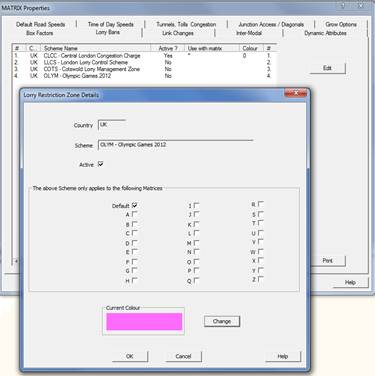
Task: Select the Lorry Bans tab
Action: tap(108, 32)
